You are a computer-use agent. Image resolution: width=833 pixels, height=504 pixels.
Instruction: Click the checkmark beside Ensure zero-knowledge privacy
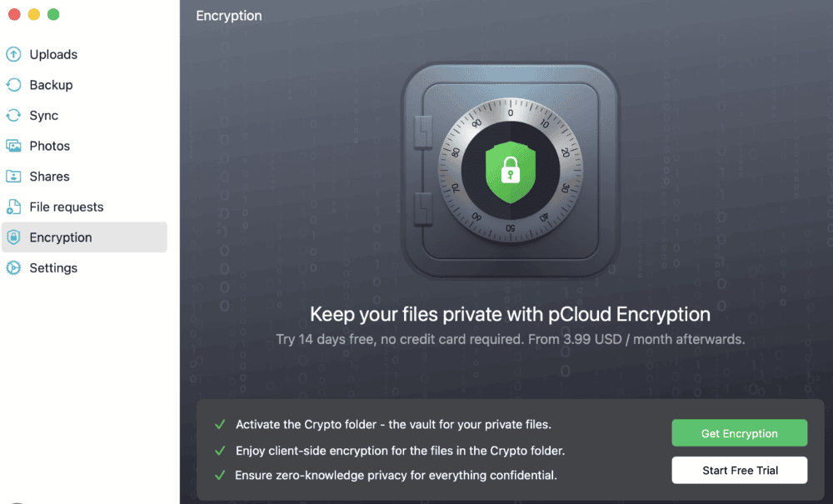(x=220, y=476)
